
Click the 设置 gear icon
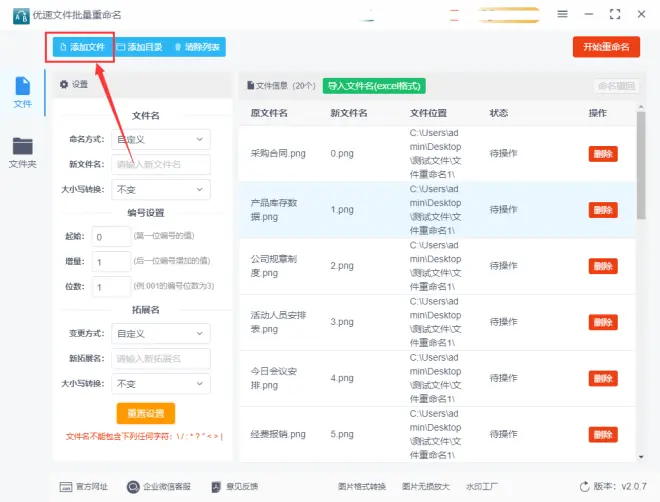(64, 85)
